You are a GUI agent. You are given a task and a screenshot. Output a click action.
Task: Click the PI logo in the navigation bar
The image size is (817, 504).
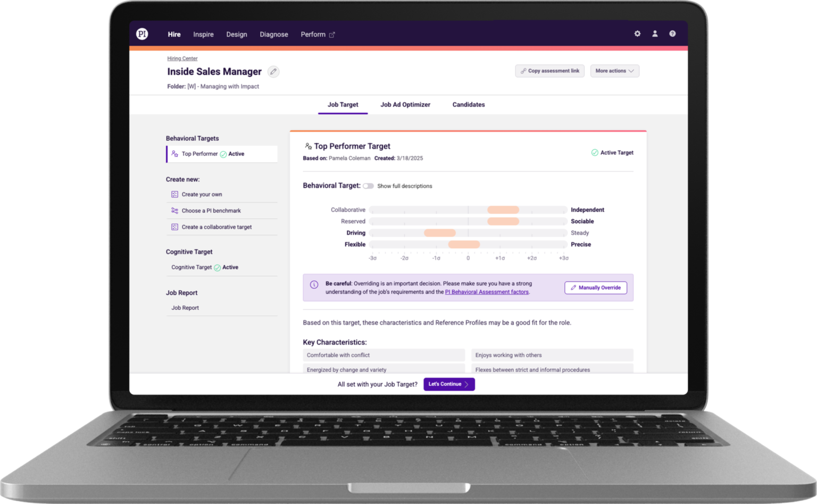tap(141, 33)
